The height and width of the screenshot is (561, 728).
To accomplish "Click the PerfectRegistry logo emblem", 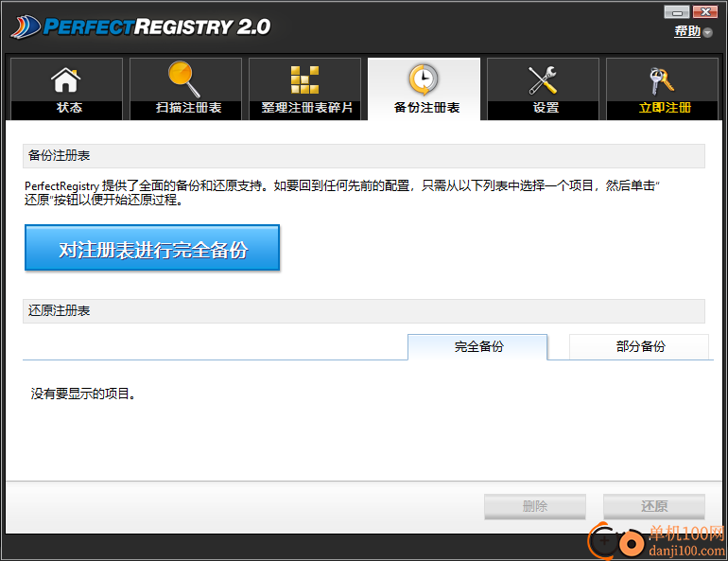I will [26, 26].
